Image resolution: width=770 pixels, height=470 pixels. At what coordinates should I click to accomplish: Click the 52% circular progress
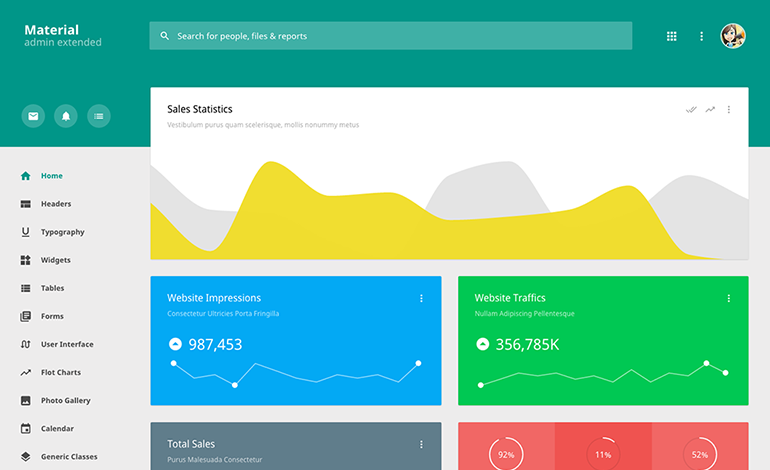point(700,454)
